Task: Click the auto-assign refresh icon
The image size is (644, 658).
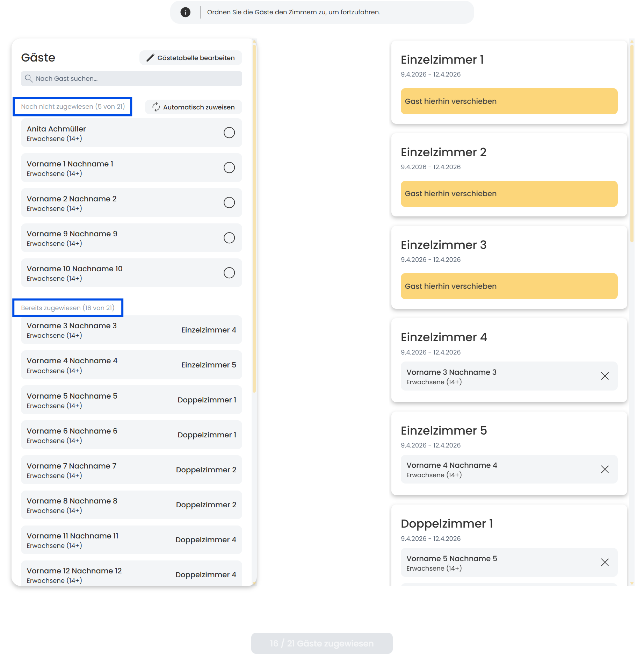Action: click(x=156, y=107)
